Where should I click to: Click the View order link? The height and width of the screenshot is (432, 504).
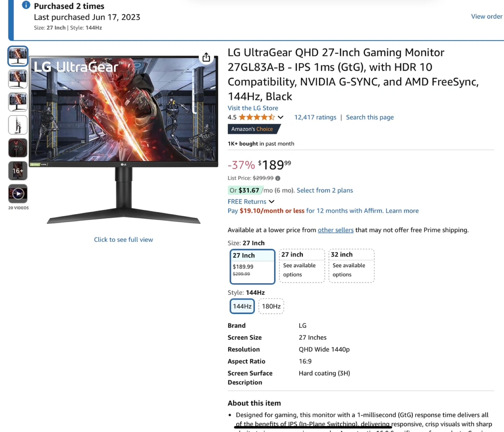486,16
